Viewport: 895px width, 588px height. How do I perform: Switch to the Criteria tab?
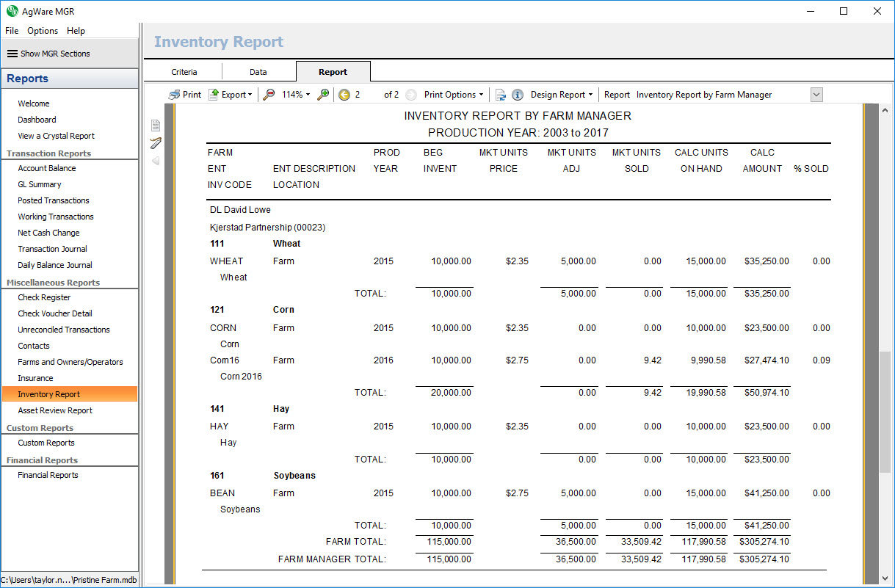[x=184, y=72]
